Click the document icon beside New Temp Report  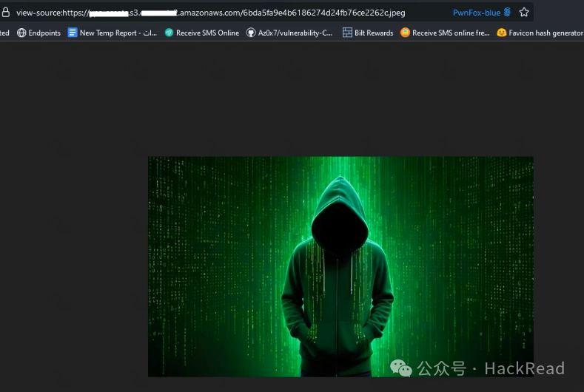(73, 33)
